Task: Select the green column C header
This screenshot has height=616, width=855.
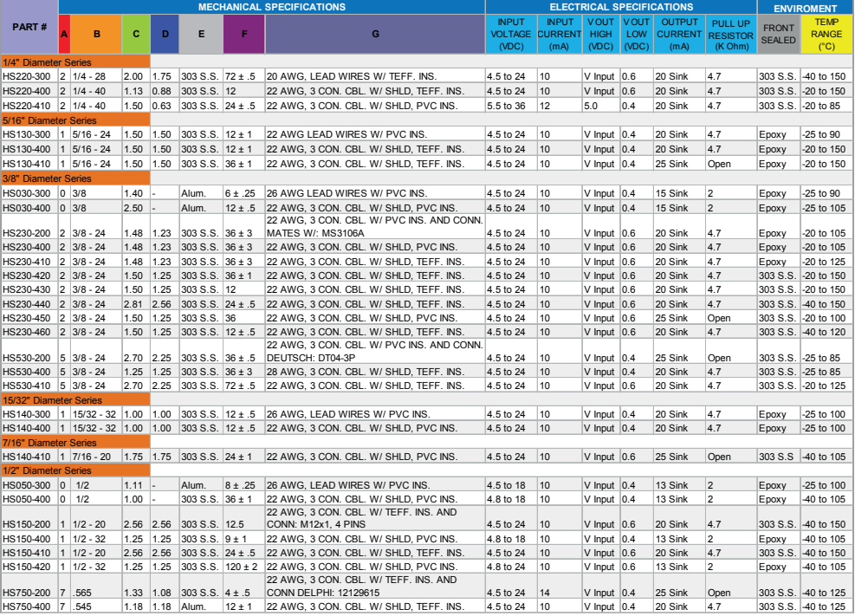Action: 136,34
